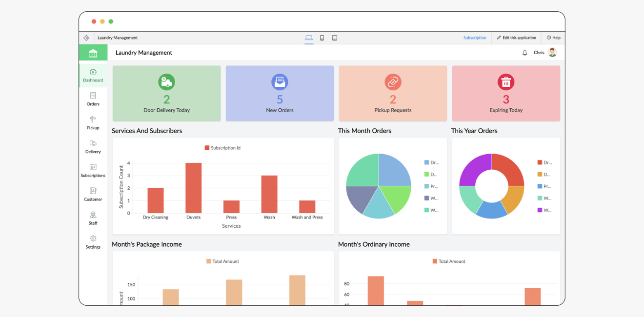Click the This Year Orders heading
This screenshot has height=317, width=644.
pyautogui.click(x=474, y=131)
